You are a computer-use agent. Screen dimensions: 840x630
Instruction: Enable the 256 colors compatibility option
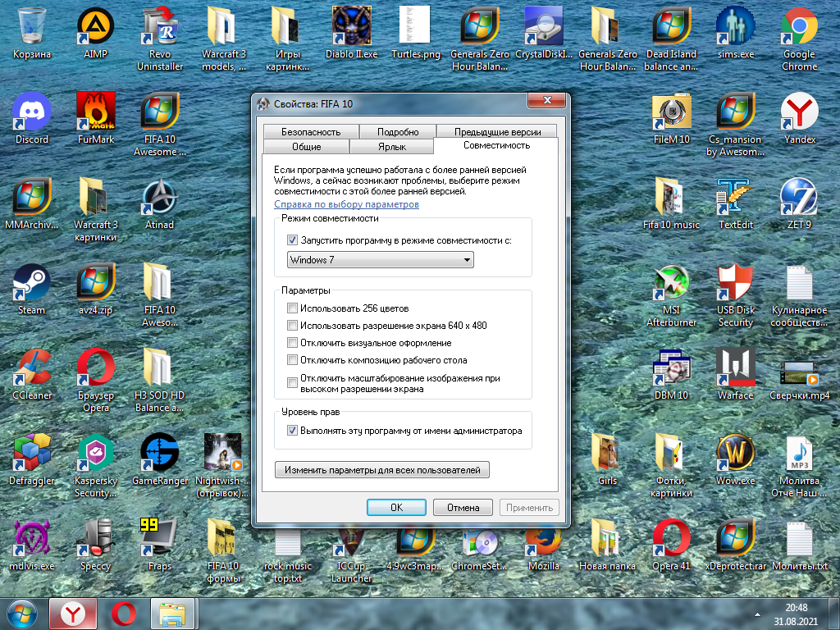point(292,308)
